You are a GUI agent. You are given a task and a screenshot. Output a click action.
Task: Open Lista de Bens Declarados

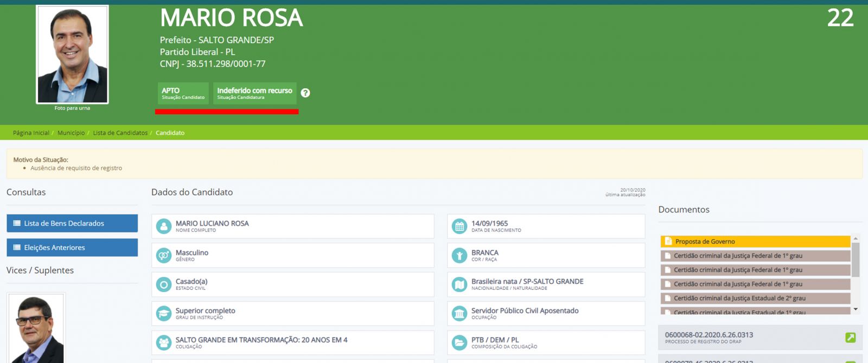(x=72, y=223)
